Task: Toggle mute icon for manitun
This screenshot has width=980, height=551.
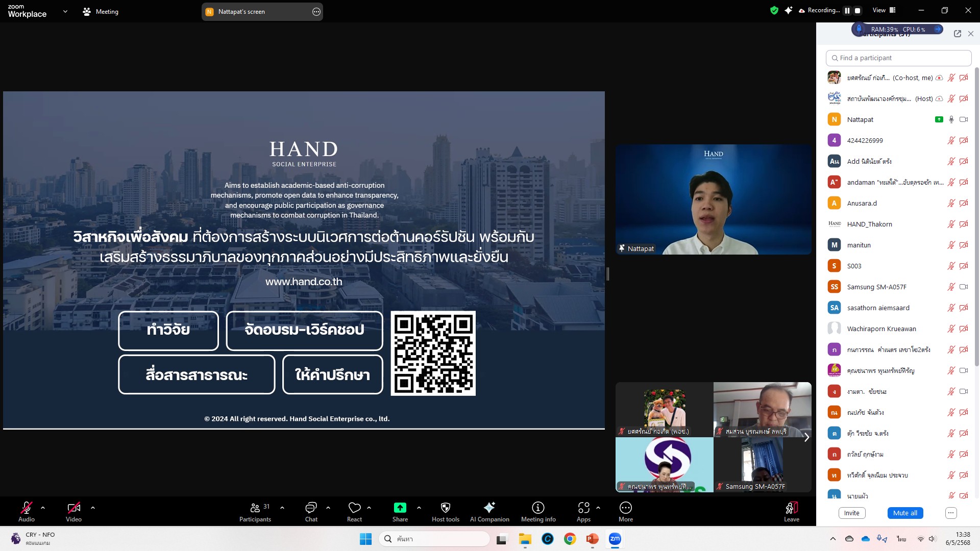Action: click(951, 245)
